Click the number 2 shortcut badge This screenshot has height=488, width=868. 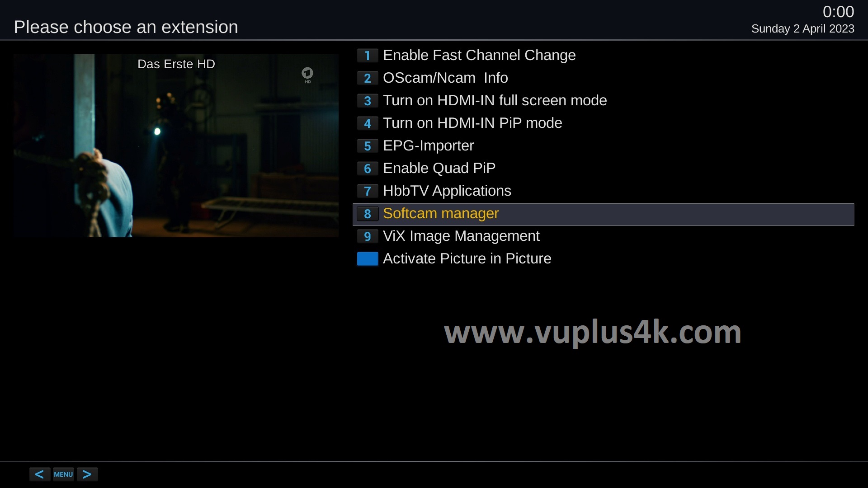[368, 78]
